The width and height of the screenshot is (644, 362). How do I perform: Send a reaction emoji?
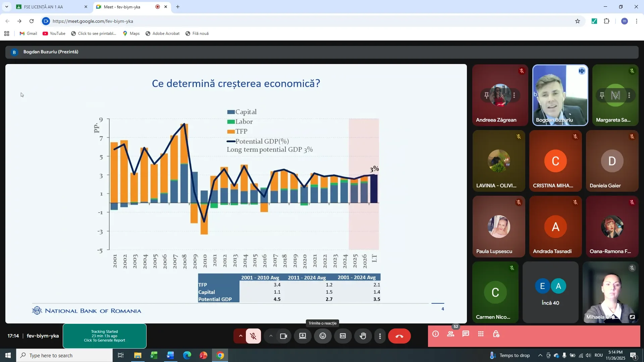[322, 336]
